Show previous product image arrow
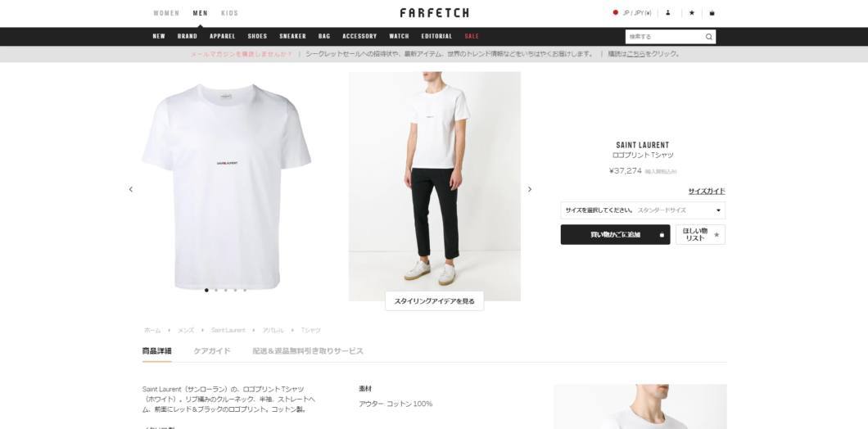868x429 pixels. (131, 189)
